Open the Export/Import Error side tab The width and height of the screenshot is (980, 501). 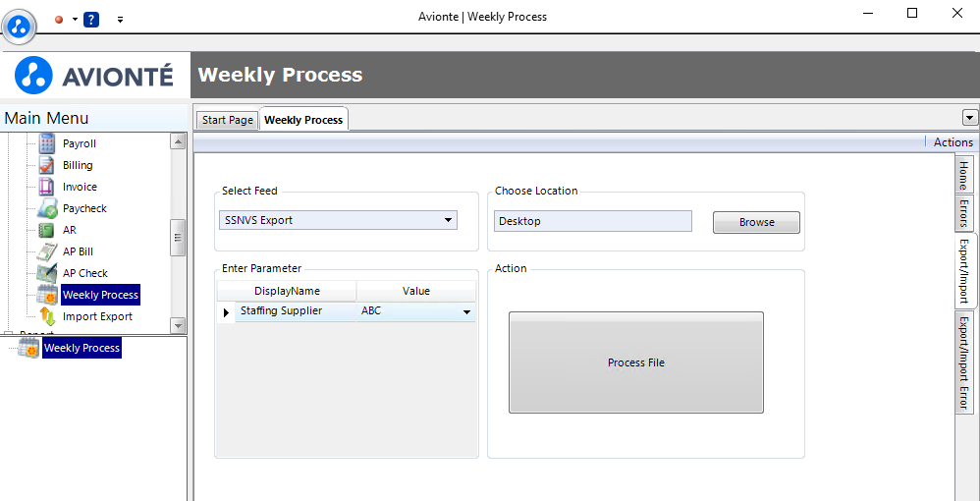click(x=964, y=362)
